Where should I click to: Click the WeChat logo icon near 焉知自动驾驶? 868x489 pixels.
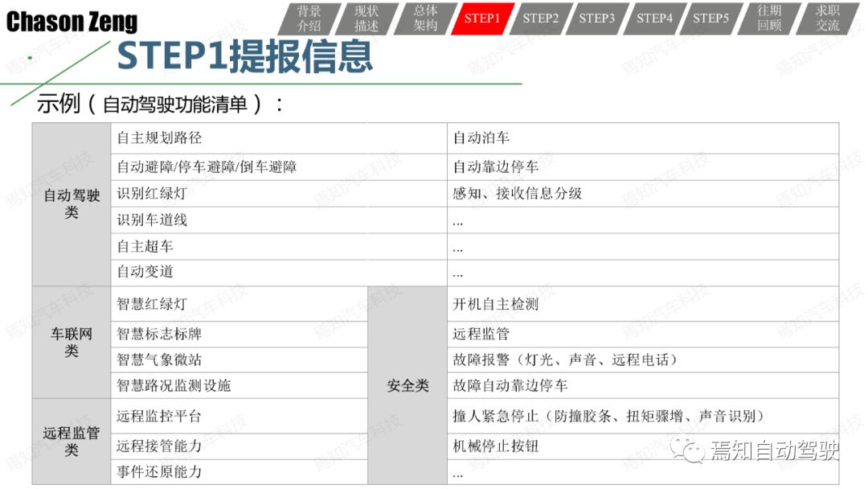coord(686,450)
